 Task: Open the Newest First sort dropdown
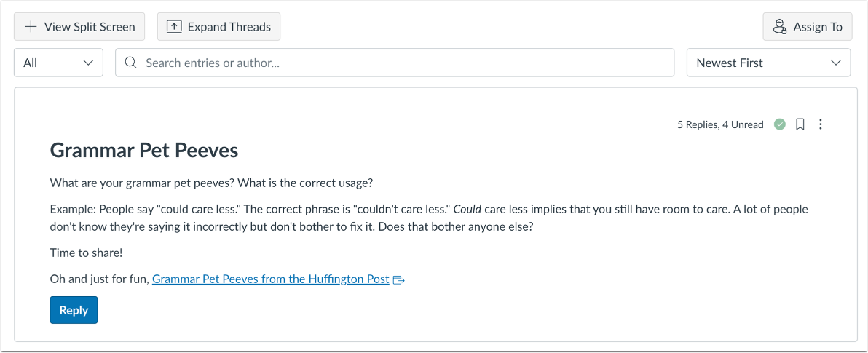pos(768,63)
